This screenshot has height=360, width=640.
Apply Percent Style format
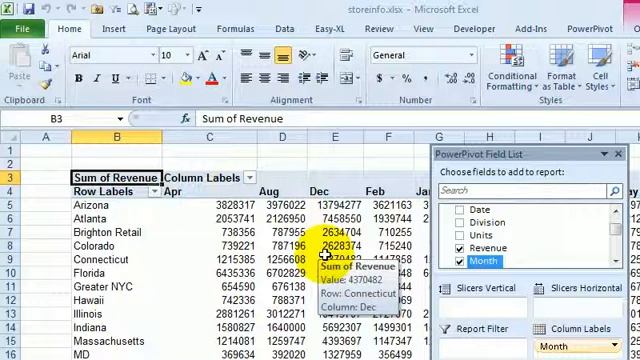[x=407, y=78]
